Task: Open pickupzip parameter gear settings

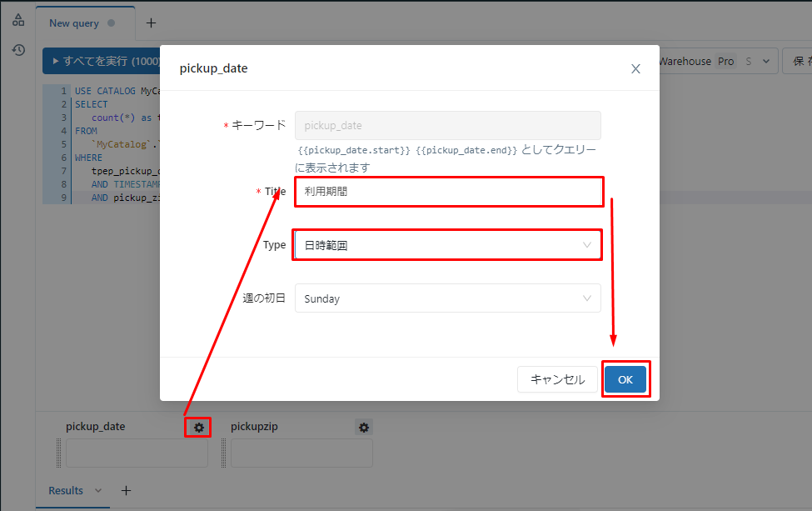Action: click(364, 428)
